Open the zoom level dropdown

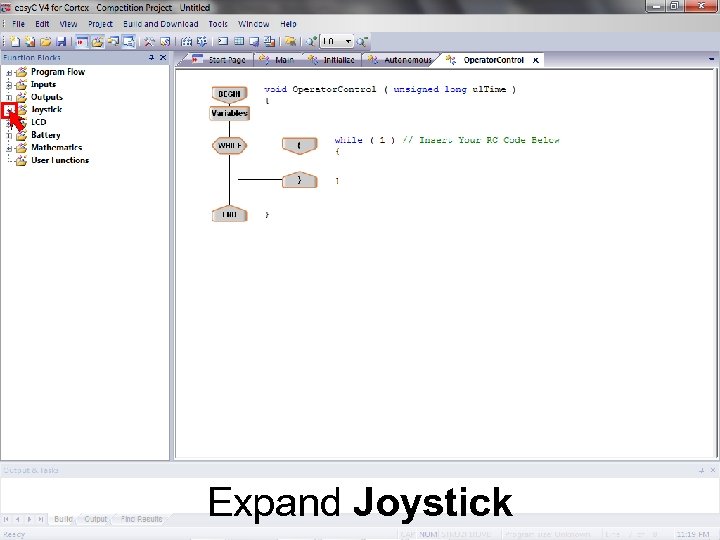(x=348, y=42)
